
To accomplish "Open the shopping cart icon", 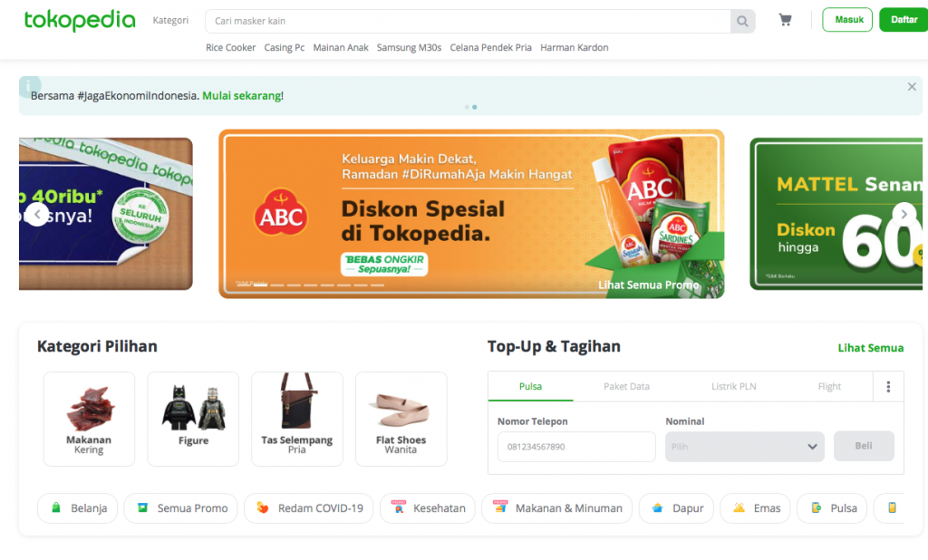I will click(786, 20).
